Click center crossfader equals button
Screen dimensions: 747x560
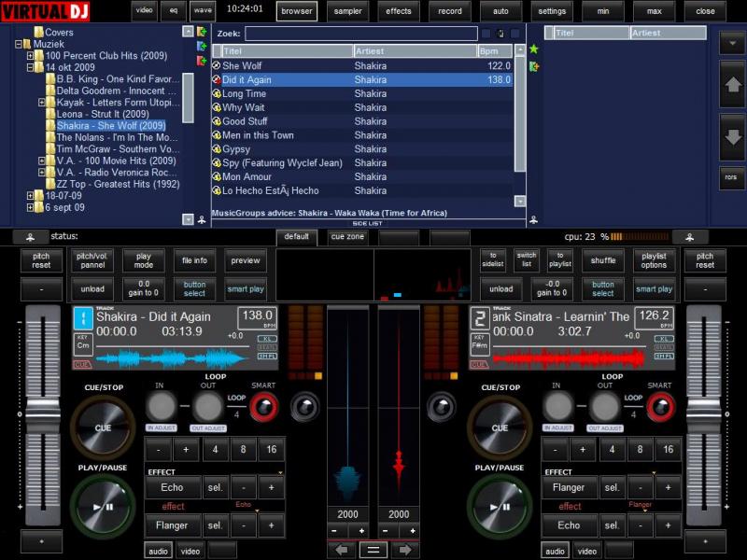373,550
